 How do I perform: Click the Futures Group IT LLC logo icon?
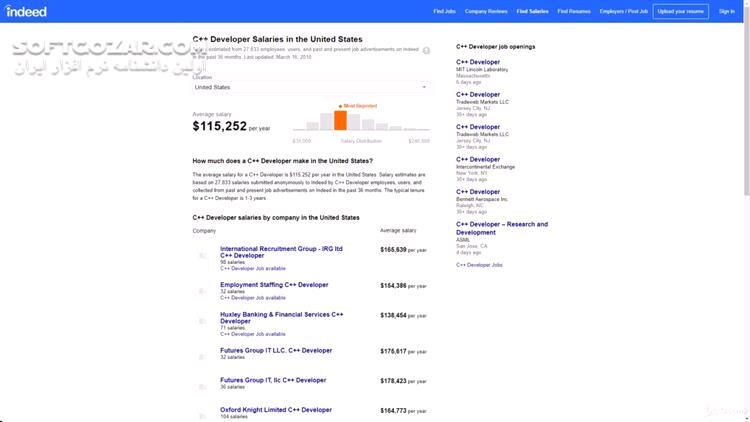[x=203, y=353]
